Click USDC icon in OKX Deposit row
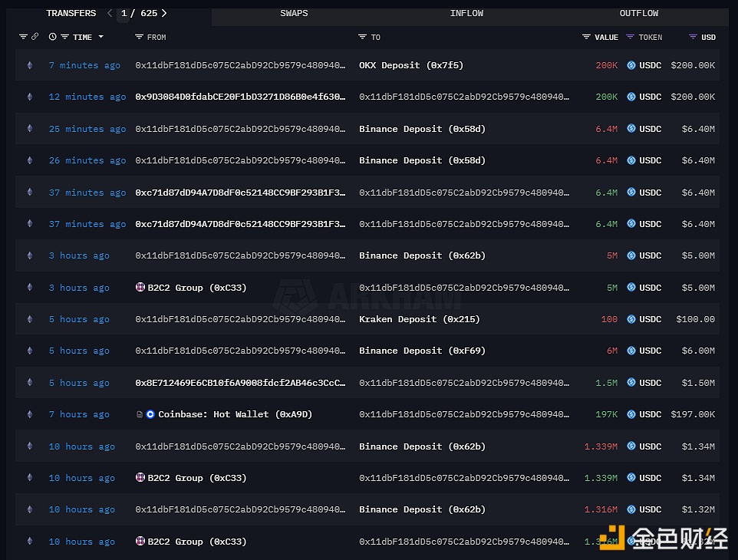This screenshot has width=738, height=560. [x=631, y=65]
